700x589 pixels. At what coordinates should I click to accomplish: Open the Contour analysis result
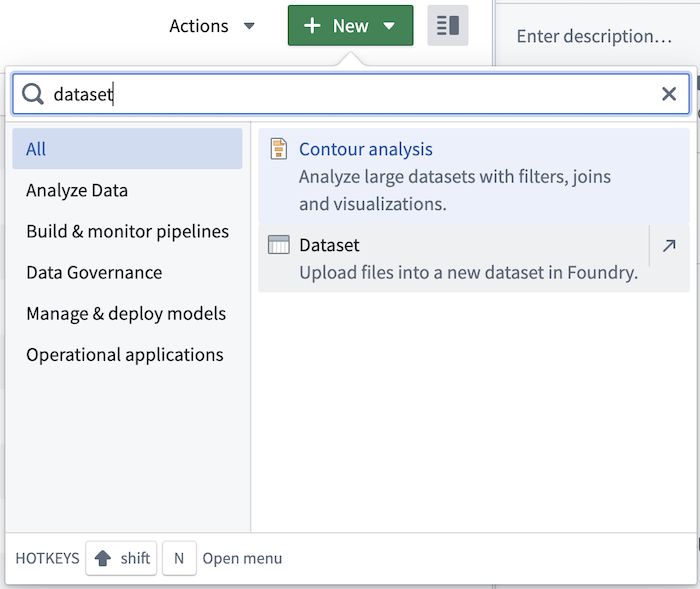click(474, 176)
